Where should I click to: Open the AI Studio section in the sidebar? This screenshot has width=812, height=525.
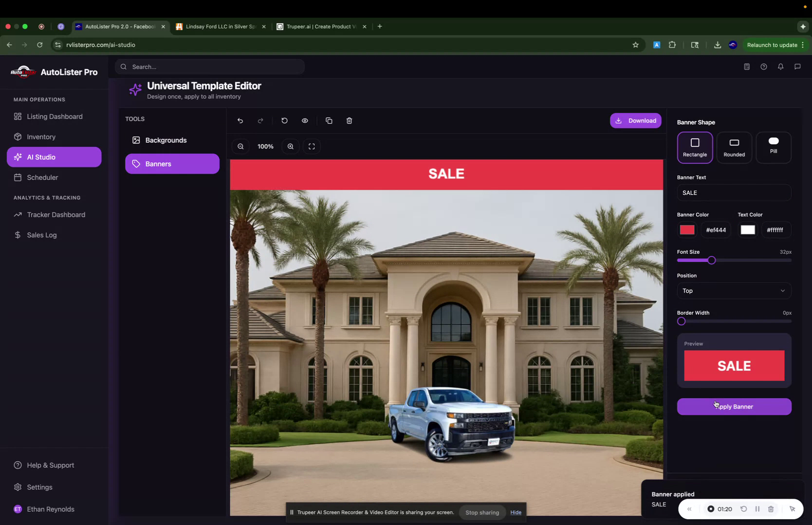click(40, 157)
